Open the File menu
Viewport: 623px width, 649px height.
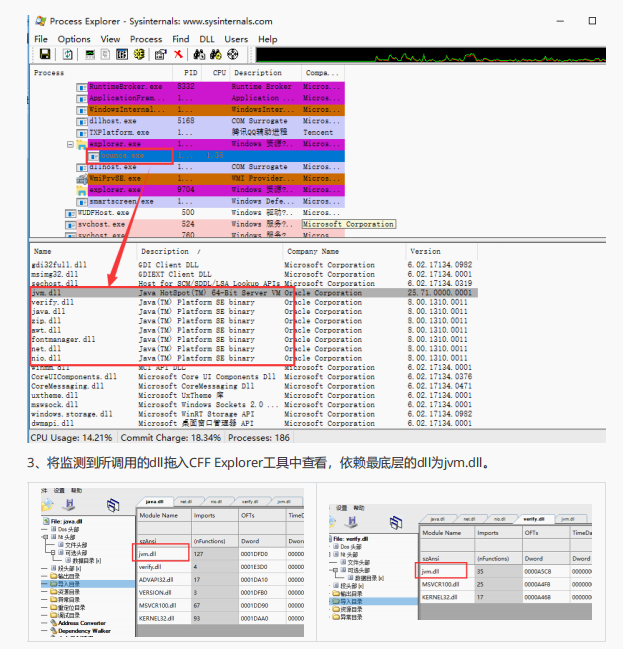pyautogui.click(x=41, y=39)
